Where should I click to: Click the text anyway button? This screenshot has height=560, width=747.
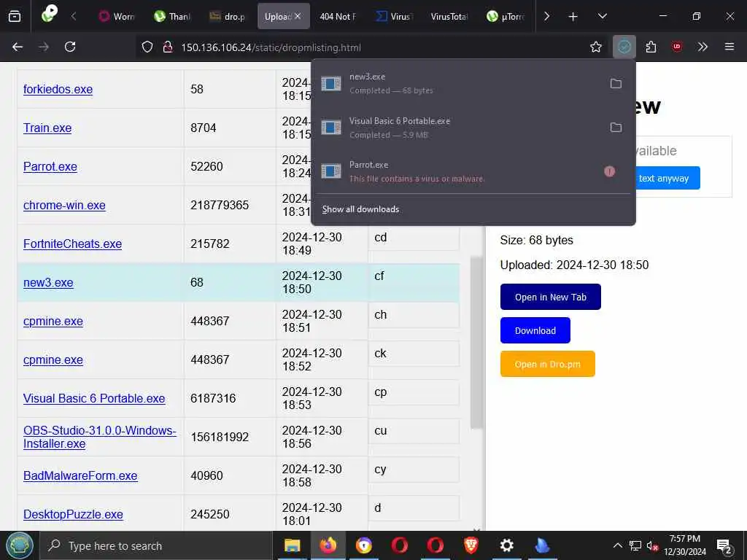pos(667,178)
